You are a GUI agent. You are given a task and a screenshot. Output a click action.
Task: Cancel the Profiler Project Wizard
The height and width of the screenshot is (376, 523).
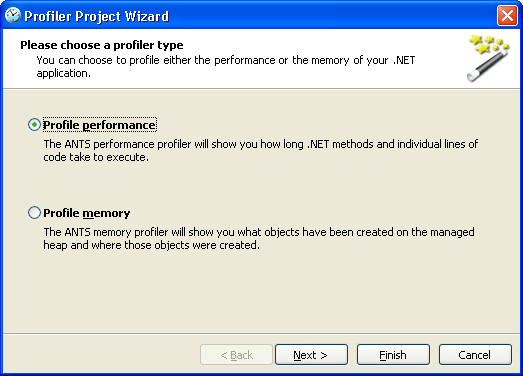[475, 355]
